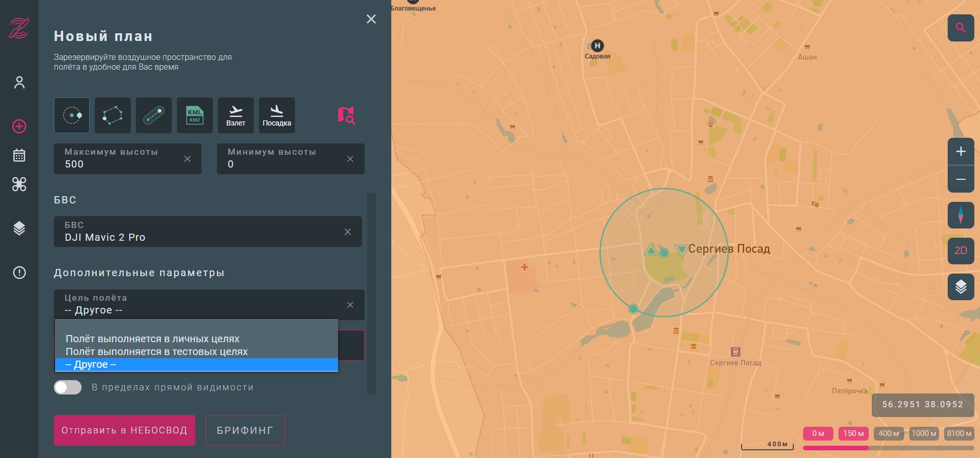Clear the selected БВС DJI Mavic 2 Pro
The height and width of the screenshot is (458, 980).
[x=348, y=232]
